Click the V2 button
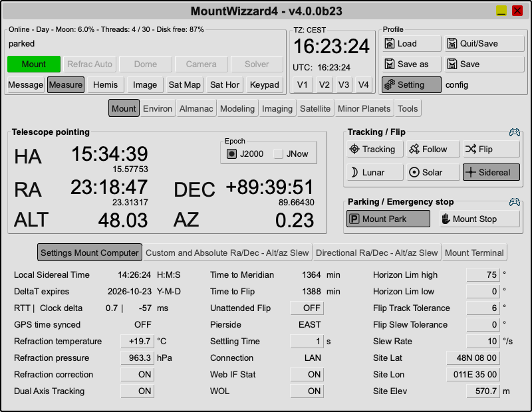This screenshot has width=532, height=412. [x=324, y=85]
